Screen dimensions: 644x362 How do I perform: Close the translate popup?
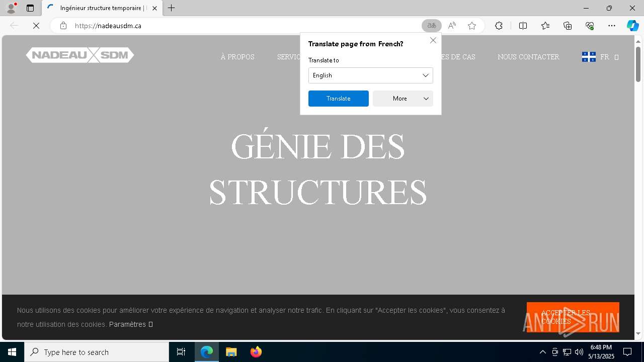pyautogui.click(x=433, y=40)
